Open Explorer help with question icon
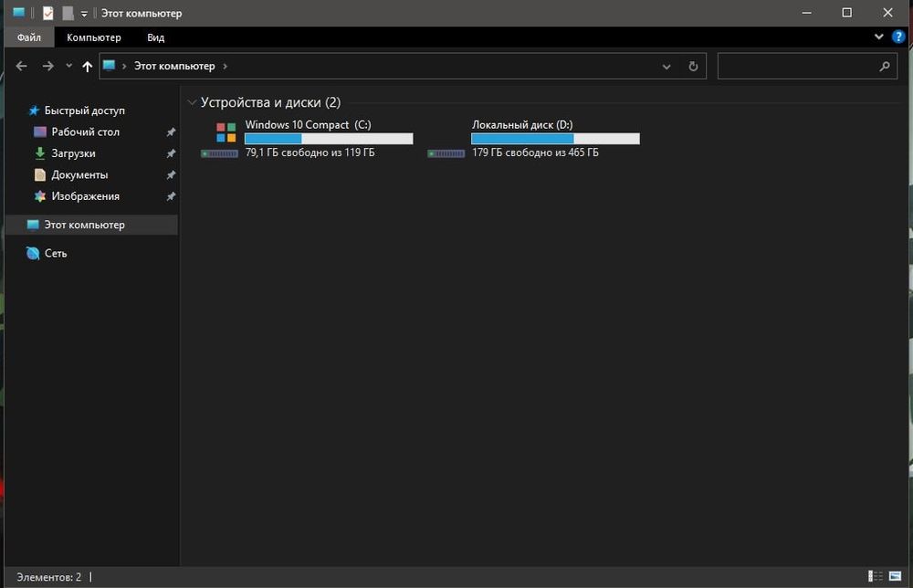Image resolution: width=913 pixels, height=588 pixels. click(898, 37)
